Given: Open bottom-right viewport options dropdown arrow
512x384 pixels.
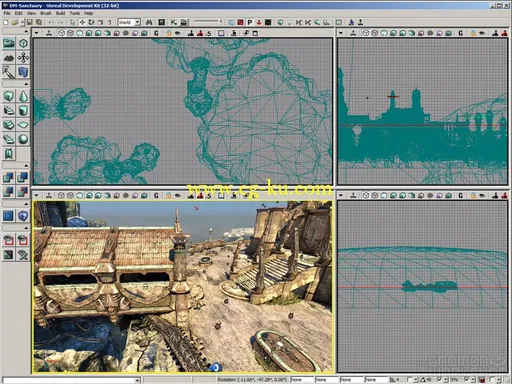Looking at the screenshot, I should click(x=341, y=195).
